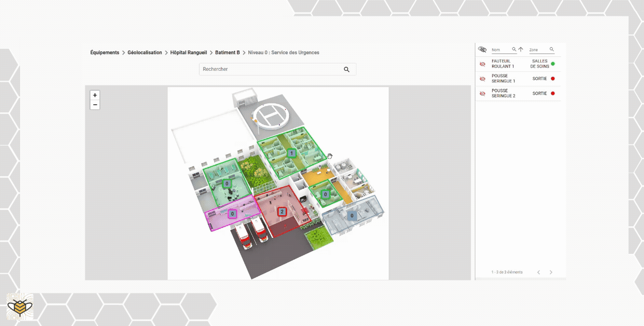This screenshot has height=326, width=644.
Task: Toggle visibility of Pousse Seringue 2
Action: tap(482, 94)
